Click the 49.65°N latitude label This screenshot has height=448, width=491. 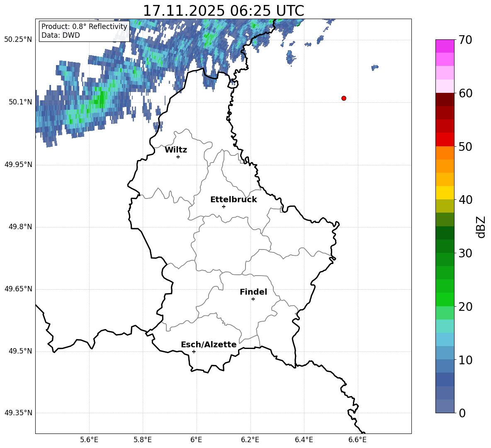click(x=18, y=289)
